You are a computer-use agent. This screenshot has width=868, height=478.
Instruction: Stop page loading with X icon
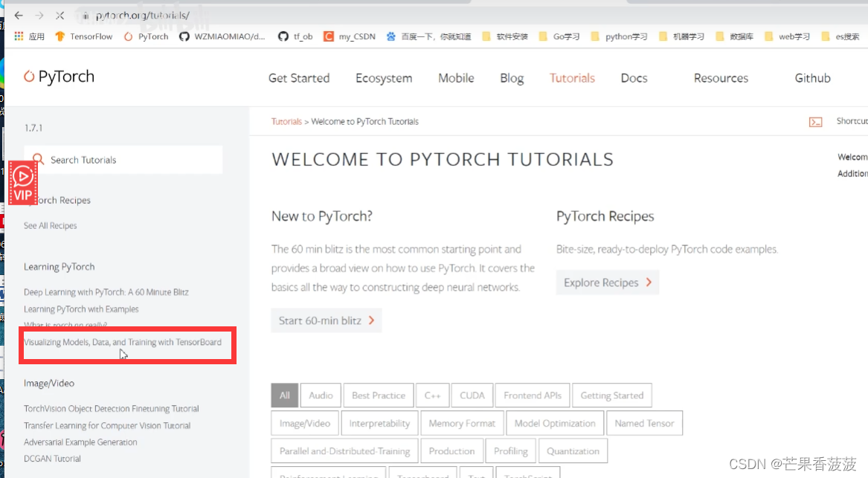(x=60, y=16)
